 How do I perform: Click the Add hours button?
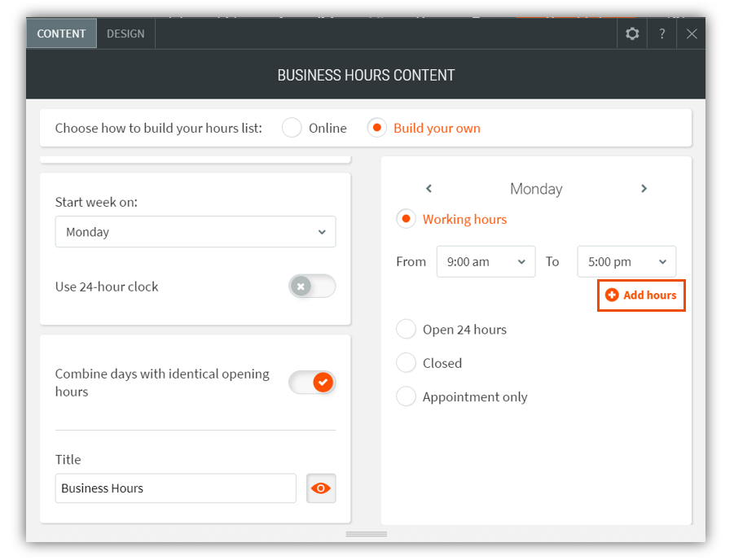click(x=641, y=295)
